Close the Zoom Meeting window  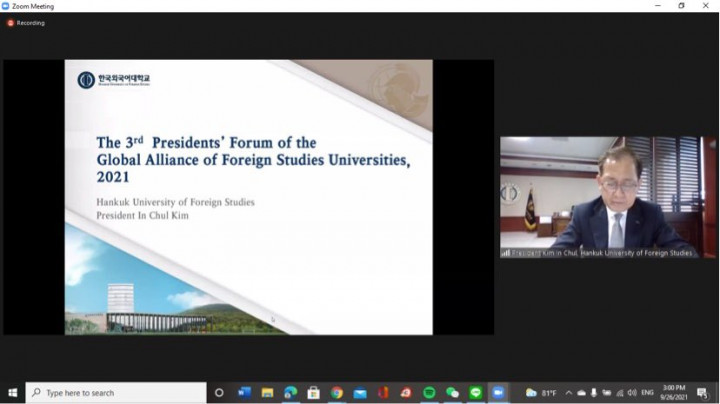tap(706, 6)
